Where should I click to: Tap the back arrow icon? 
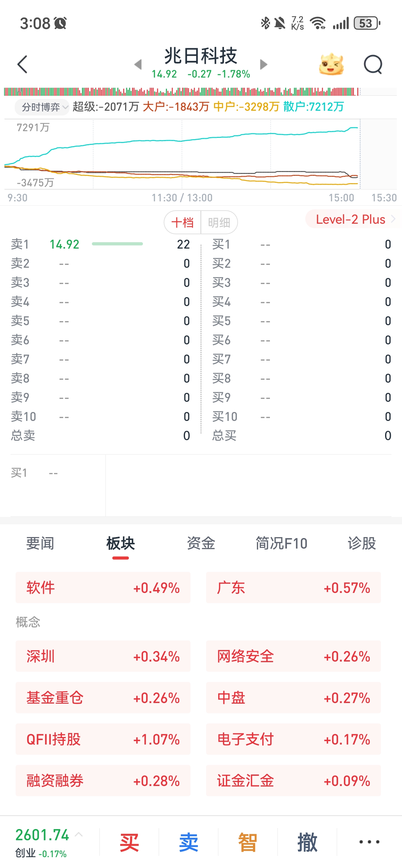tap(22, 64)
